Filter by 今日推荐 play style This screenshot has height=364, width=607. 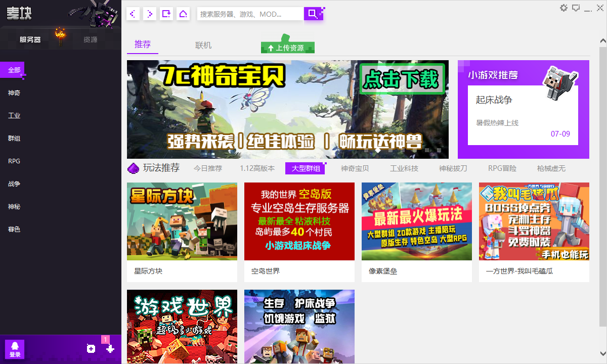pyautogui.click(x=208, y=168)
